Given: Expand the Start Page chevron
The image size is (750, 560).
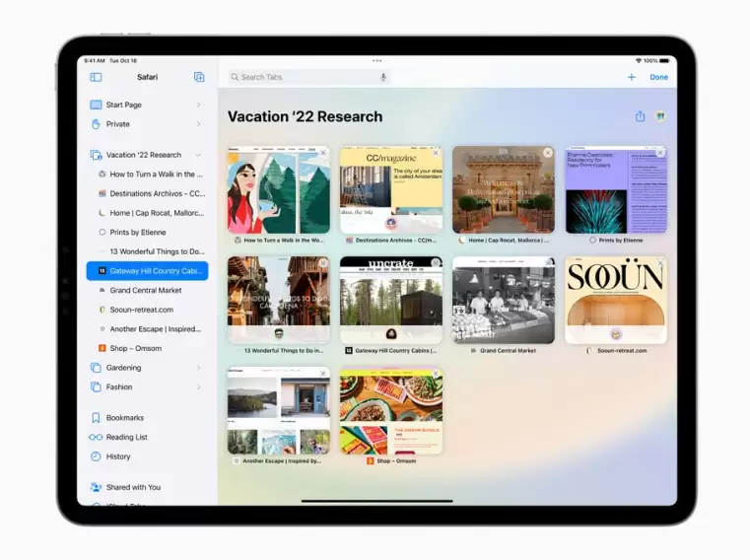Looking at the screenshot, I should 198,105.
